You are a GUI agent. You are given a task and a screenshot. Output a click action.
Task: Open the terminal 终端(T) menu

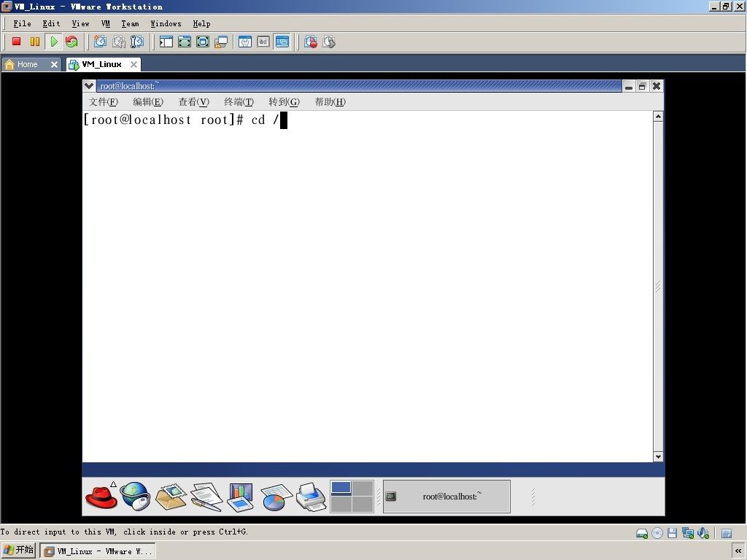click(239, 101)
